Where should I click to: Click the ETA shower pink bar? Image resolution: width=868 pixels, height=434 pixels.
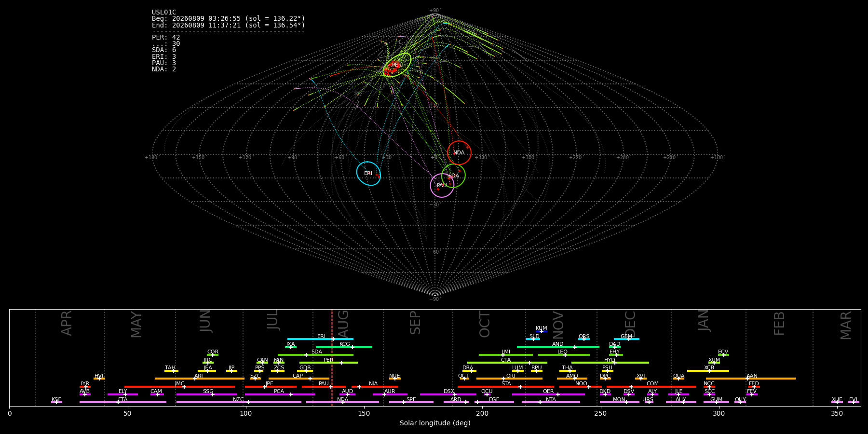pos(123,402)
